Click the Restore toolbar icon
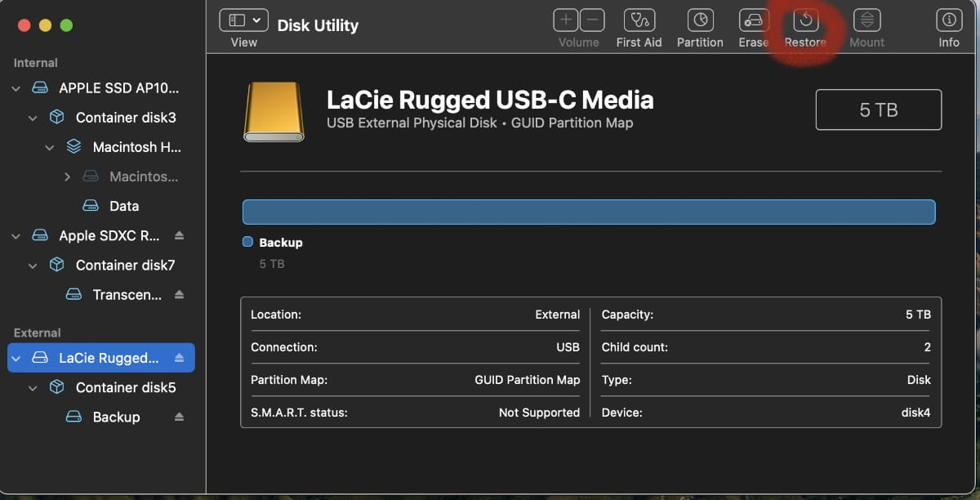Image resolution: width=980 pixels, height=500 pixels. tap(805, 21)
